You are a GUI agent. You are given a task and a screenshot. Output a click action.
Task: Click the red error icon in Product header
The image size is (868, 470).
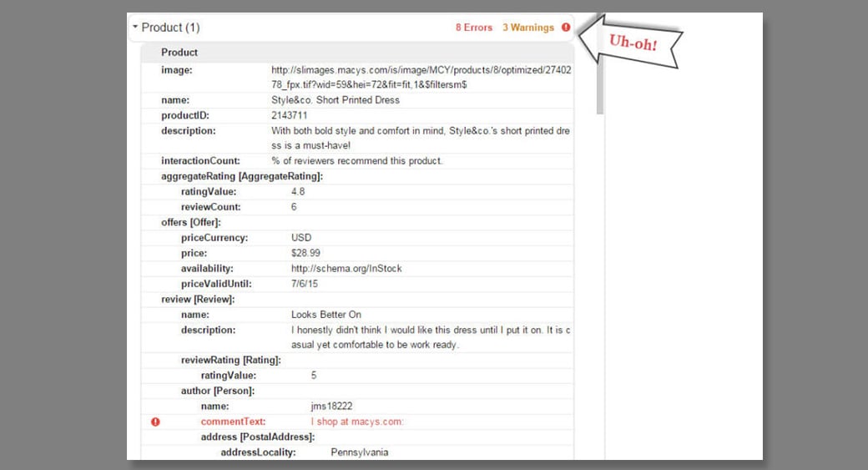[x=566, y=28]
